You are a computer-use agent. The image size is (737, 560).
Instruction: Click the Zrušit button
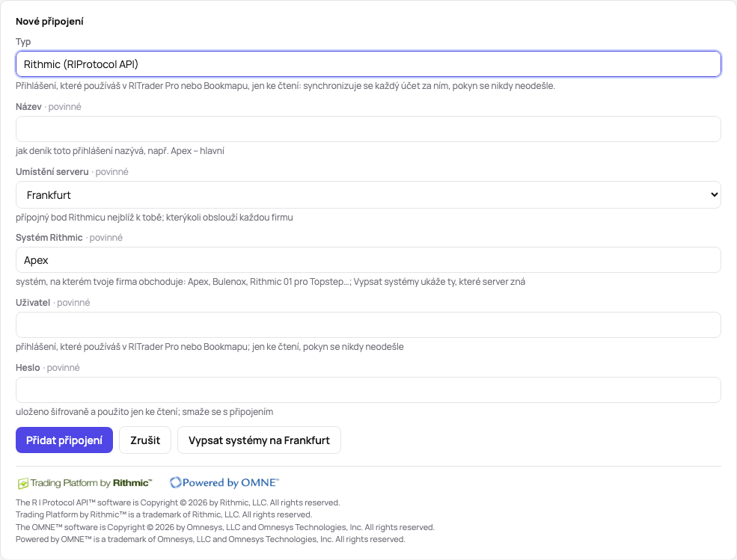[145, 440]
